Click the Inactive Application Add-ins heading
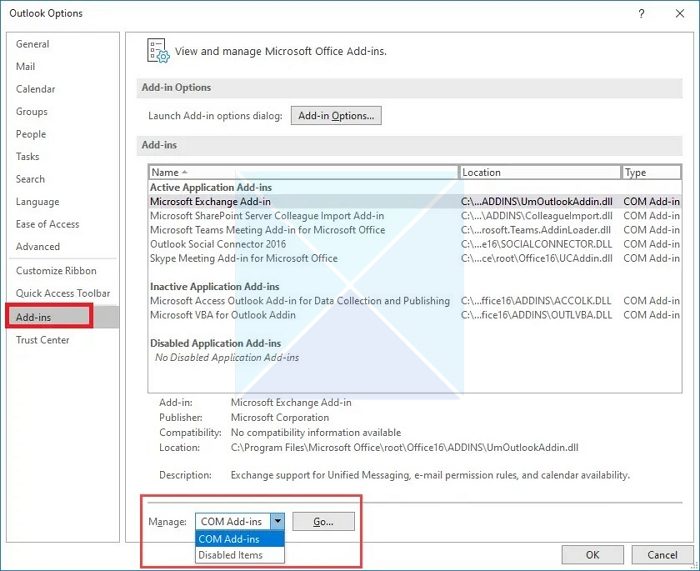Screen dimensions: 700x571 tap(215, 287)
